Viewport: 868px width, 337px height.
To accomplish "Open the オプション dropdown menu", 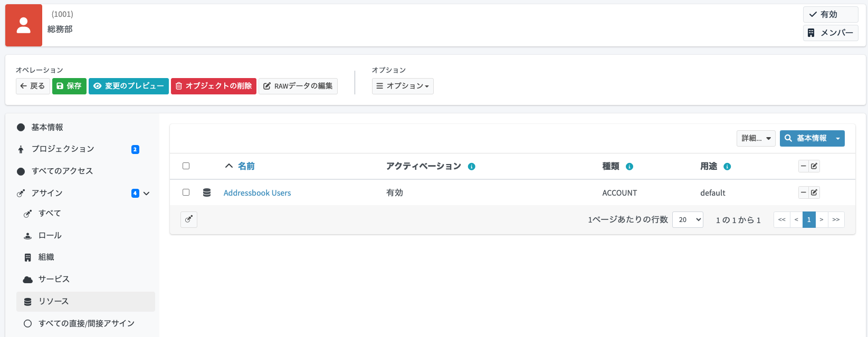I will pos(403,86).
